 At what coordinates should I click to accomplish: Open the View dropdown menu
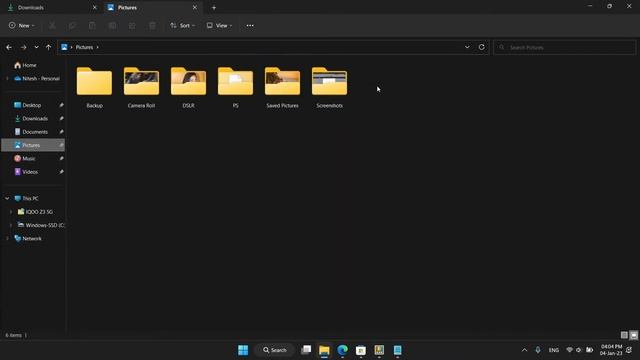tap(219, 25)
